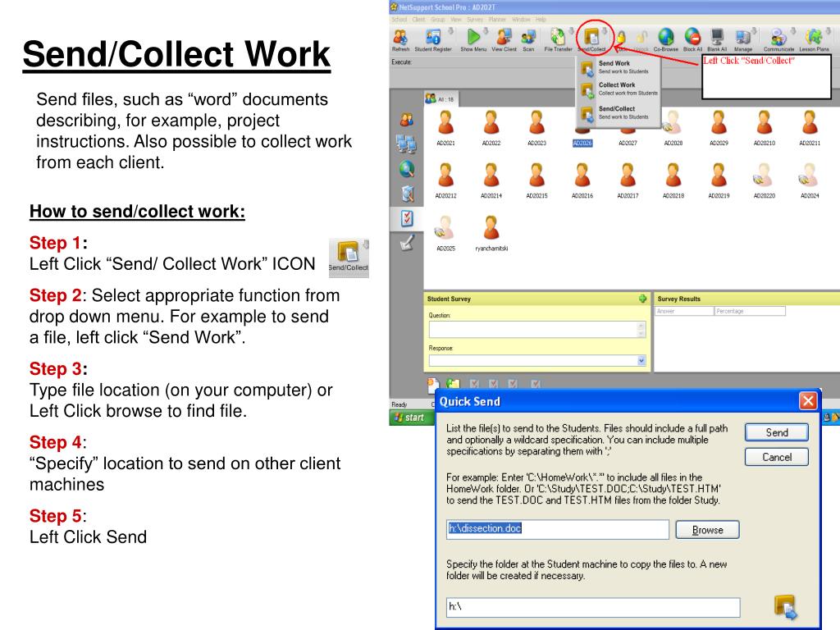Select the pen whiteboard sidebar icon

tap(407, 243)
